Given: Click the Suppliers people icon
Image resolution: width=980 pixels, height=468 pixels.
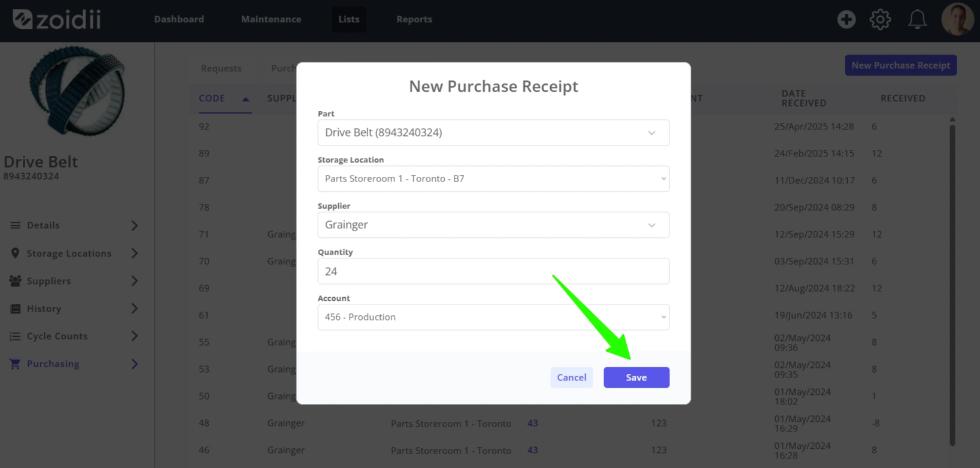Looking at the screenshot, I should pos(16,281).
